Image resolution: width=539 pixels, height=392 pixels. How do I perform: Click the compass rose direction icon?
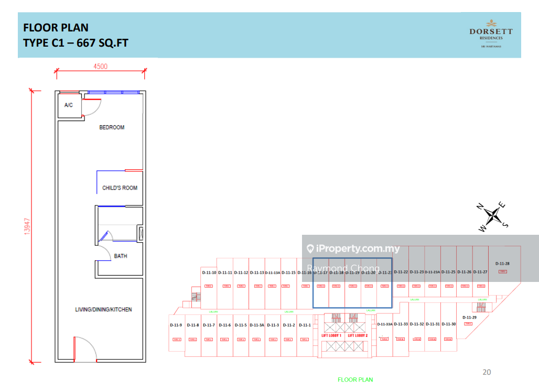[x=493, y=214]
